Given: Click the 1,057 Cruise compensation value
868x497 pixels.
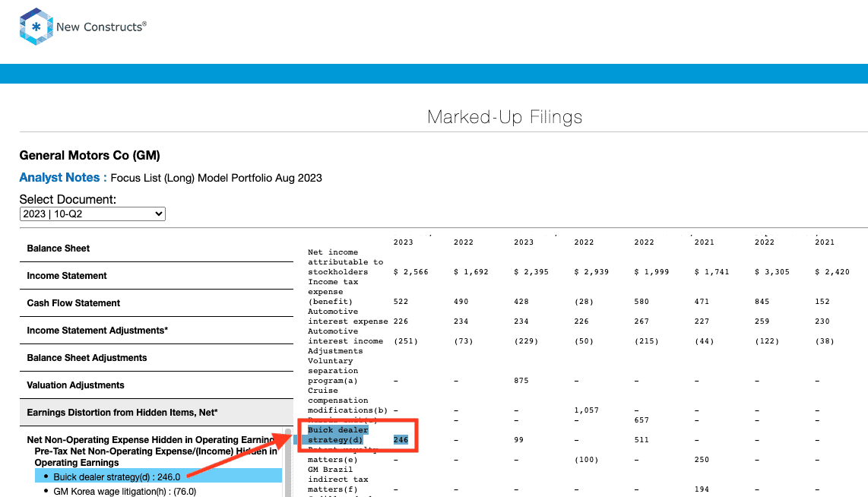Looking at the screenshot, I should pos(586,410).
